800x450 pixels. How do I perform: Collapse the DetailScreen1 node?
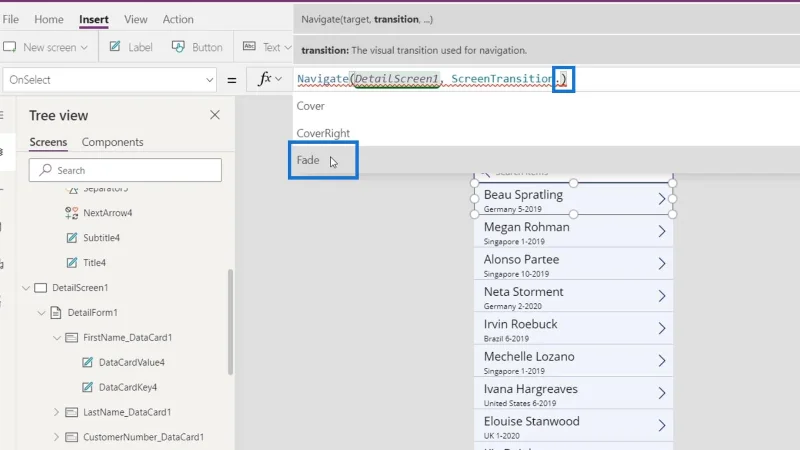[x=26, y=288]
